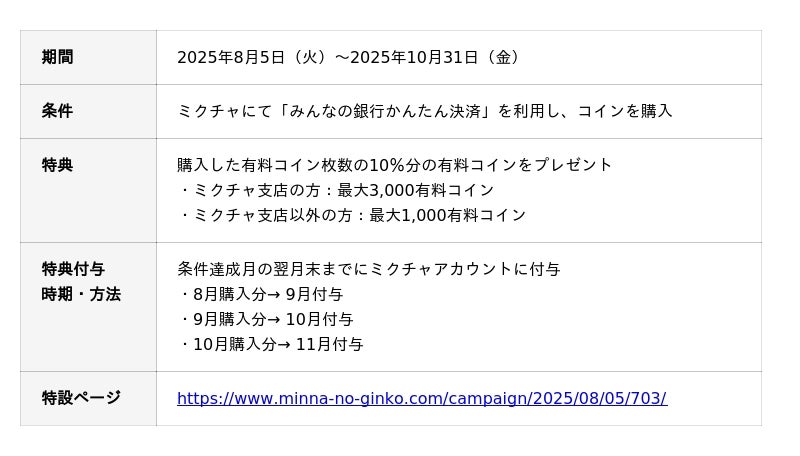800x456 pixels.
Task: Click the 9月購入分→10月付与 bullet
Action: pyautogui.click(x=267, y=319)
